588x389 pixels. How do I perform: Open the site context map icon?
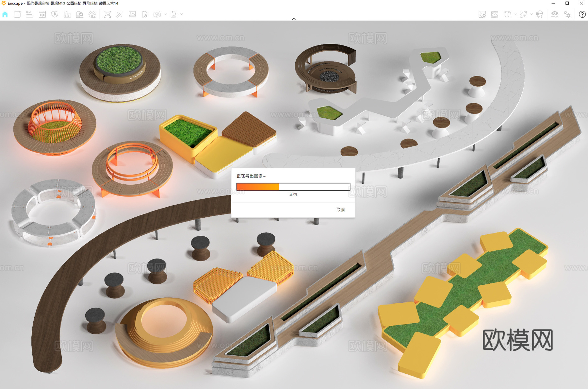click(x=55, y=14)
